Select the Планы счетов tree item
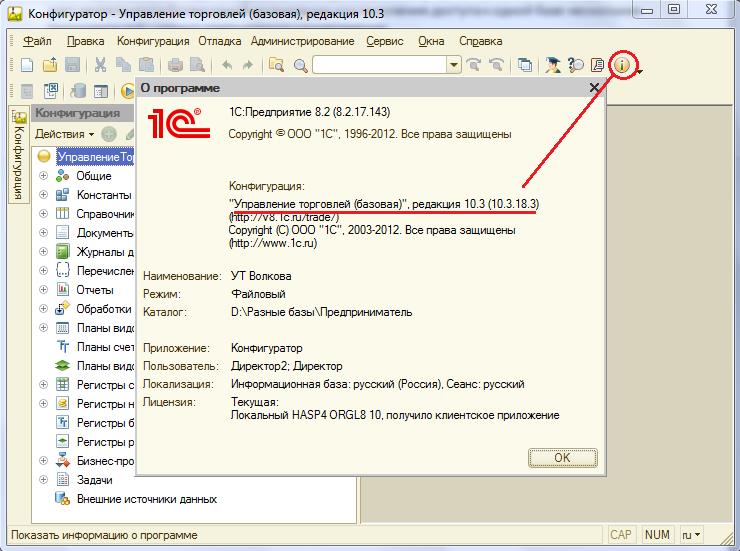 (105, 347)
